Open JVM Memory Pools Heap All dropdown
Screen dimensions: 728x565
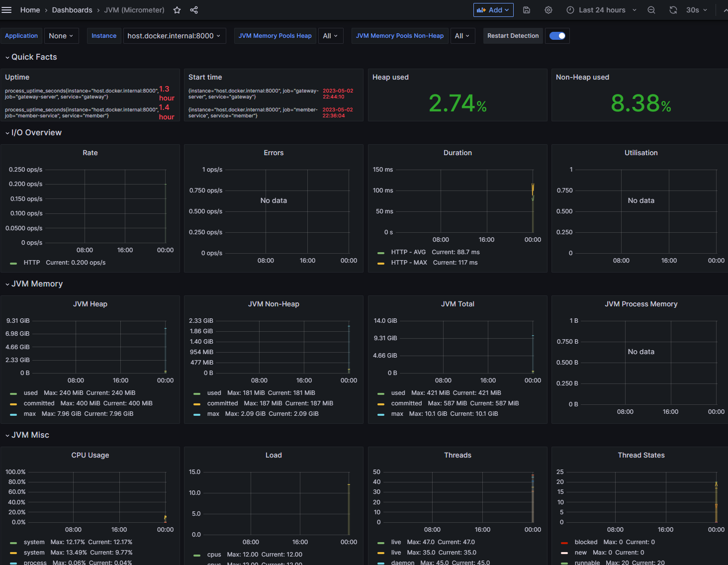(331, 36)
